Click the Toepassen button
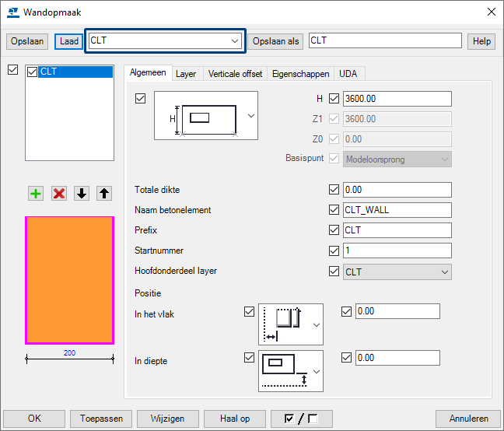 [101, 419]
